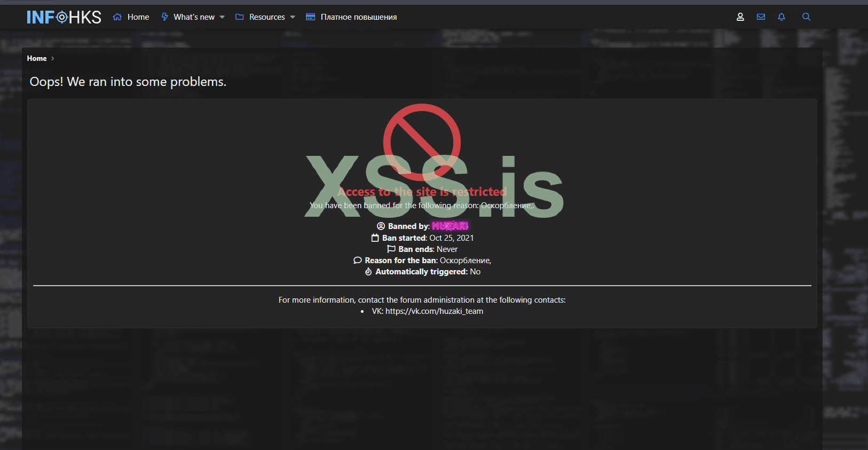Click the Home breadcrumb link
The image size is (868, 450).
pos(37,58)
